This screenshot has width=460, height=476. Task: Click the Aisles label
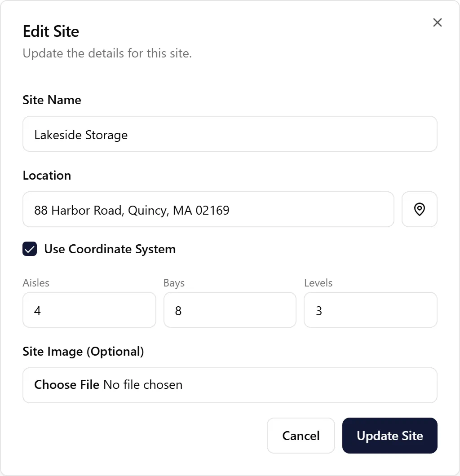36,283
